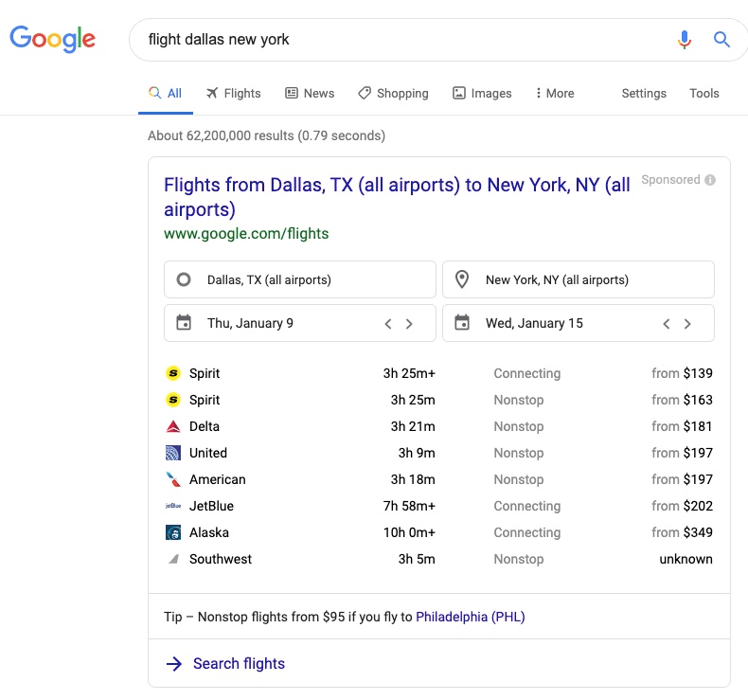Click the United airline logo

click(173, 453)
